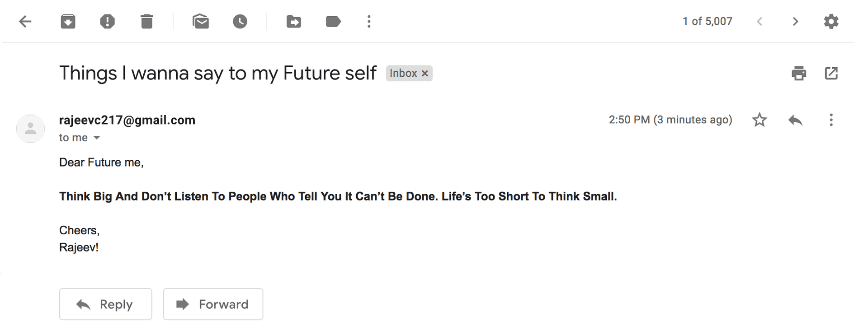Open Labels tag icon
This screenshot has width=868, height=330.
[x=333, y=21]
